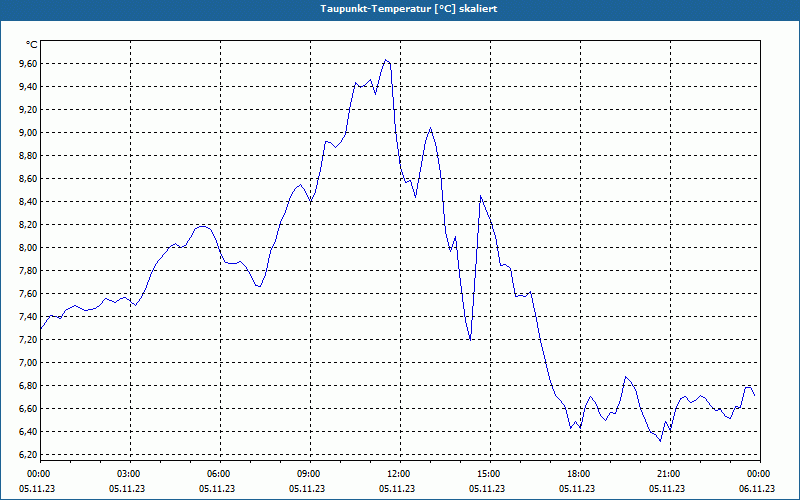This screenshot has height=500, width=800.
Task: Click the 8,80 y-axis label
Action: (x=28, y=156)
